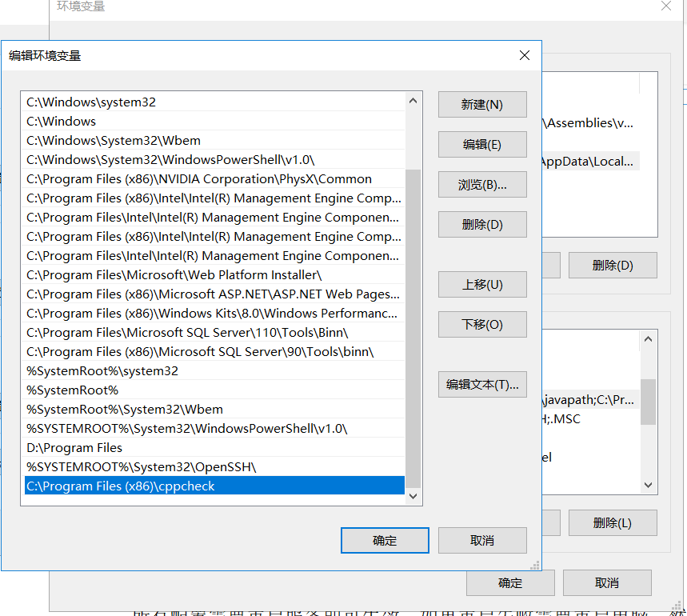
Task: Select the plain %SystemRoot% entry
Action: click(214, 390)
